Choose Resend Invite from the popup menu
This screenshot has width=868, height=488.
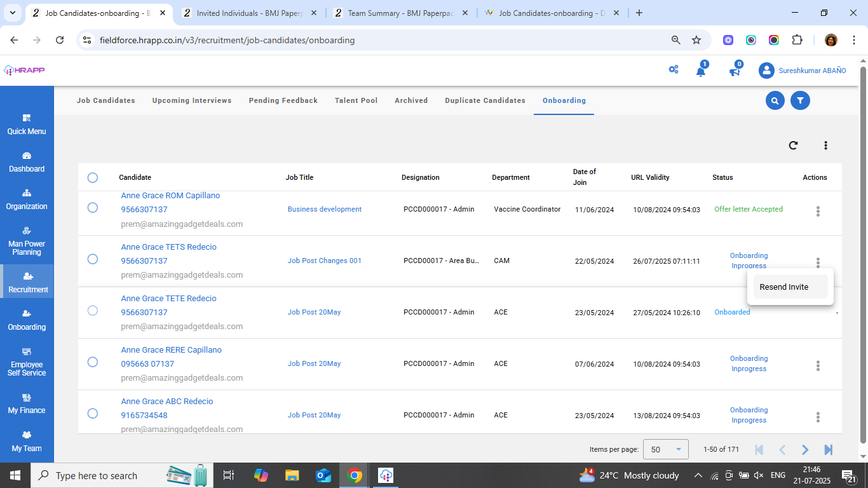click(784, 287)
